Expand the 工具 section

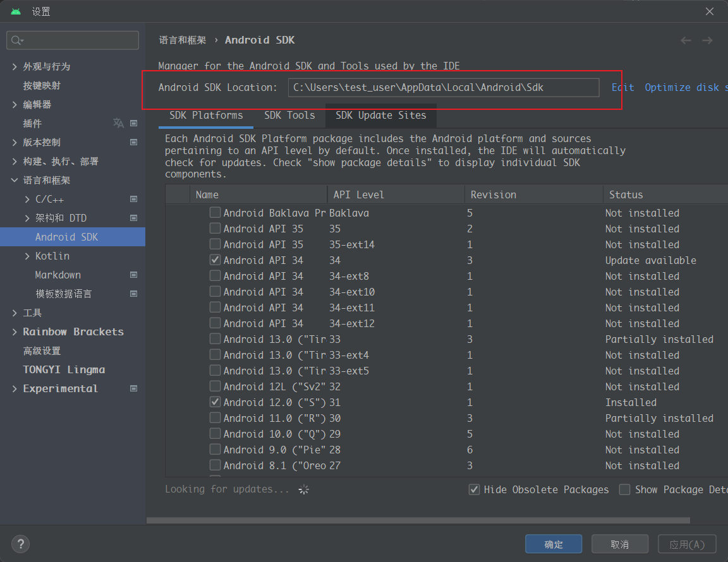coord(15,313)
